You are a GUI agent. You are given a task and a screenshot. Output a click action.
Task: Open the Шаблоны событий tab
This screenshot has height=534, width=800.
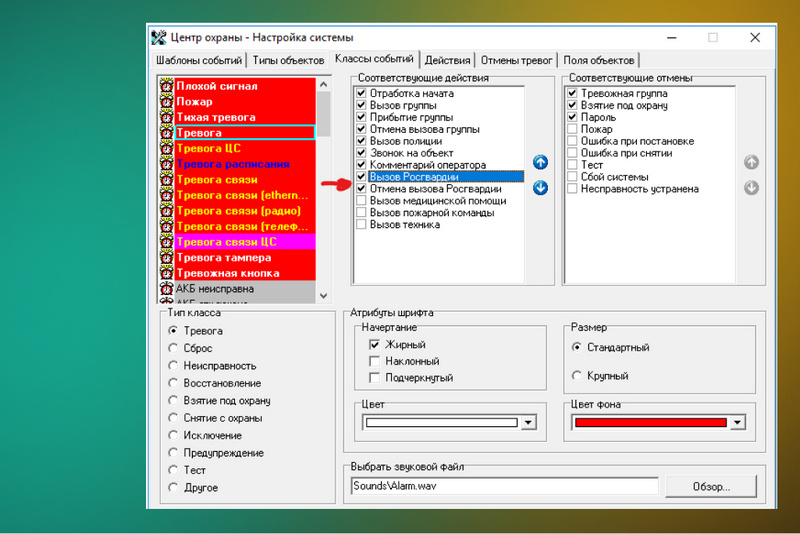click(x=199, y=60)
